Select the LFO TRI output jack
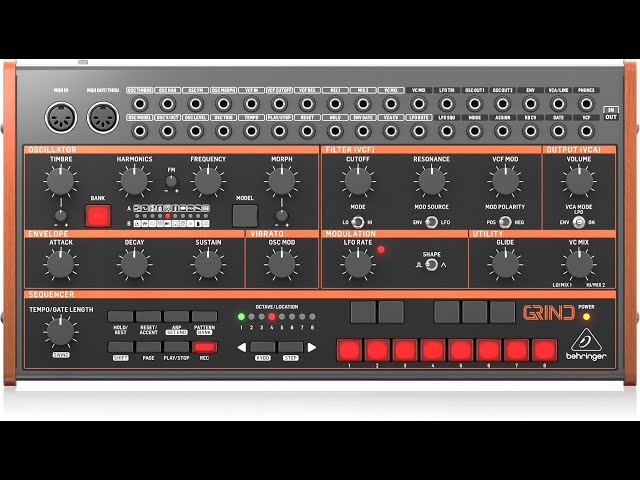Image resolution: width=640 pixels, height=480 pixels. pyautogui.click(x=447, y=104)
